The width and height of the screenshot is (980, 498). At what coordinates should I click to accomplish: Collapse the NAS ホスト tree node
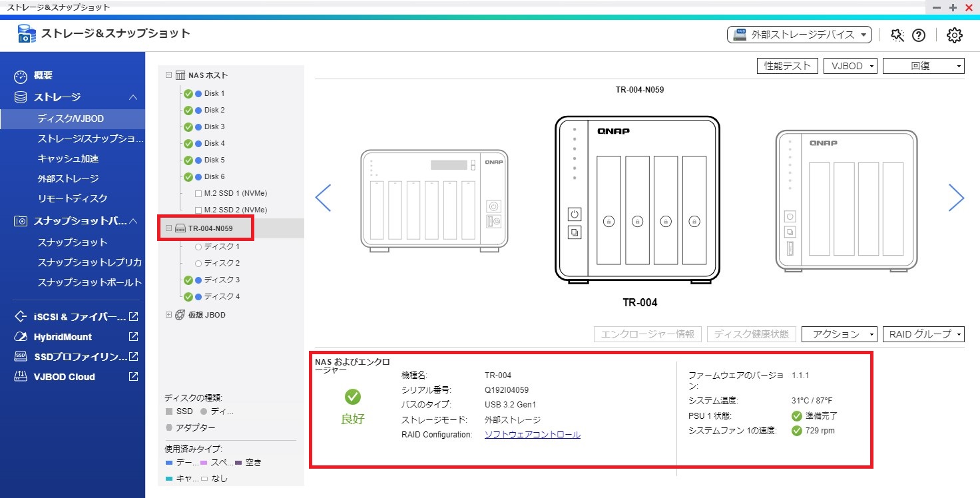168,75
